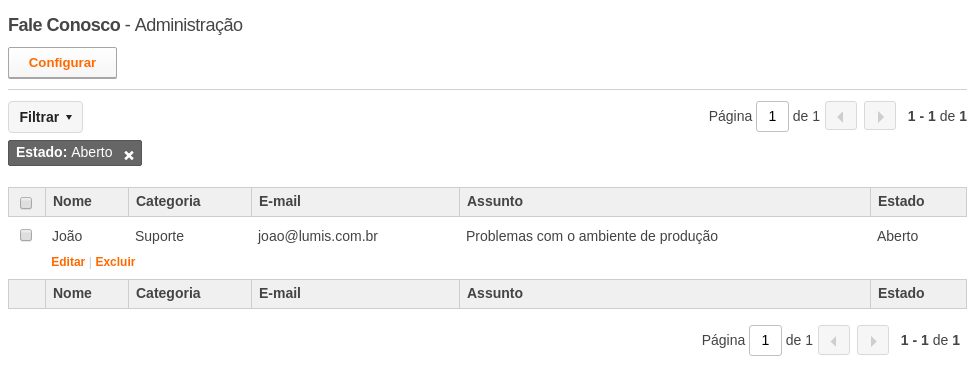This screenshot has width=975, height=377.
Task: Go to next page in top pagination
Action: tap(880, 116)
